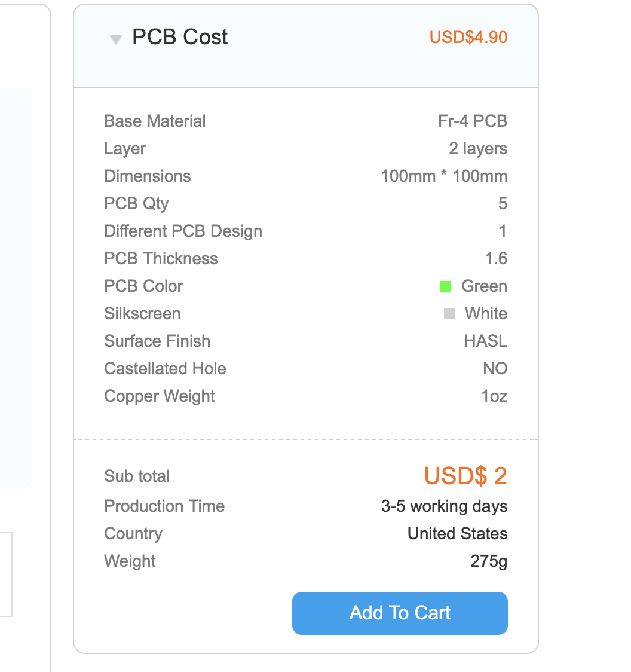Click the 275g weight value
The height and width of the screenshot is (672, 631).
click(x=489, y=561)
